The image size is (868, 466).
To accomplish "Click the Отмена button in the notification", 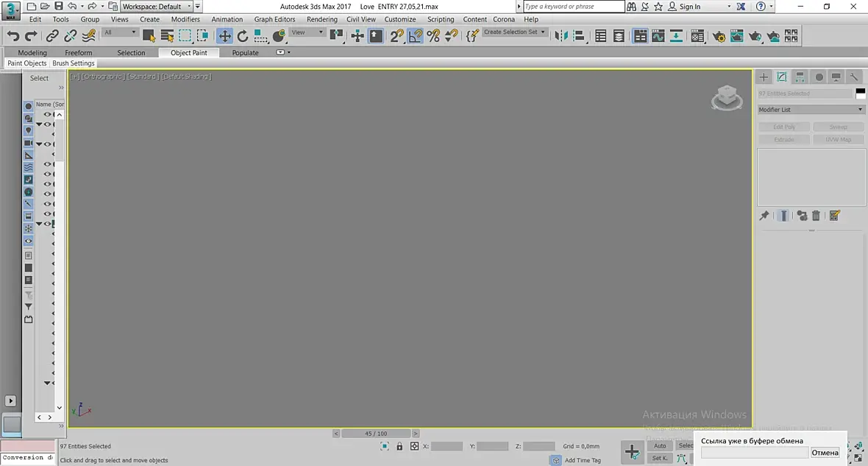I will tap(825, 453).
